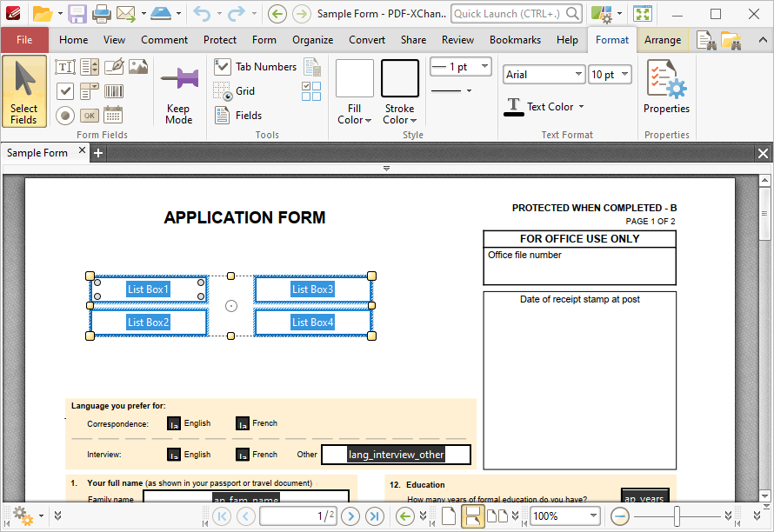Enable Tab Numbers display
Viewport: 774px width, 532px height.
(255, 67)
